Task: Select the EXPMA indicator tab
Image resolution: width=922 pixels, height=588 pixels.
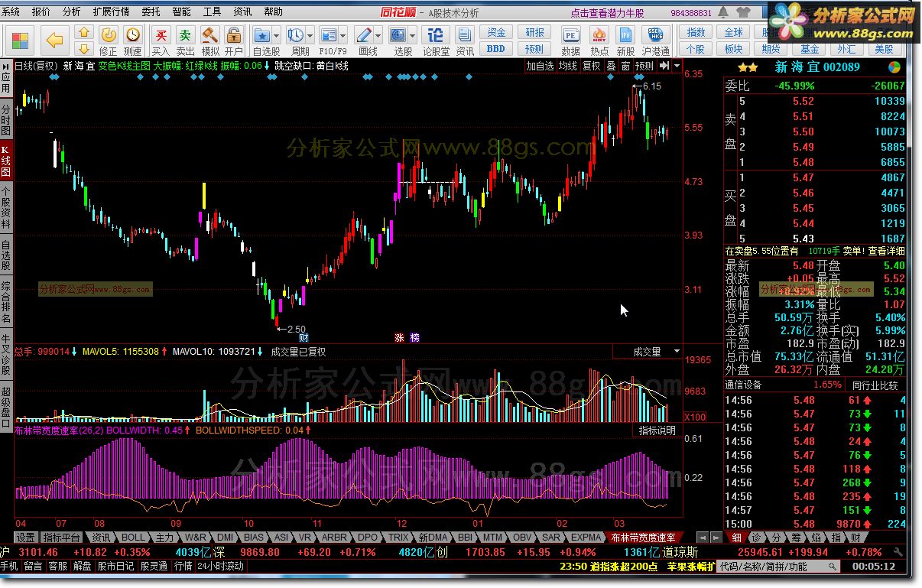Action: [x=586, y=538]
